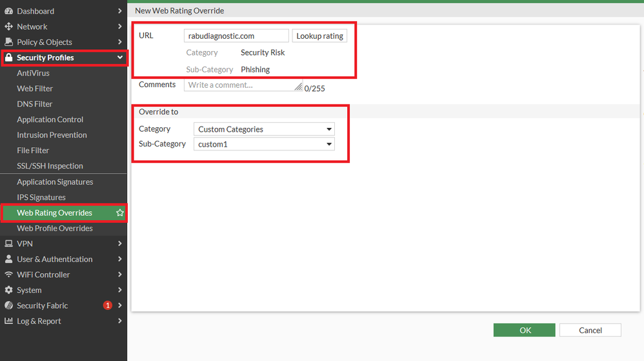Expand the User & Authentication menu chevron

pos(119,259)
